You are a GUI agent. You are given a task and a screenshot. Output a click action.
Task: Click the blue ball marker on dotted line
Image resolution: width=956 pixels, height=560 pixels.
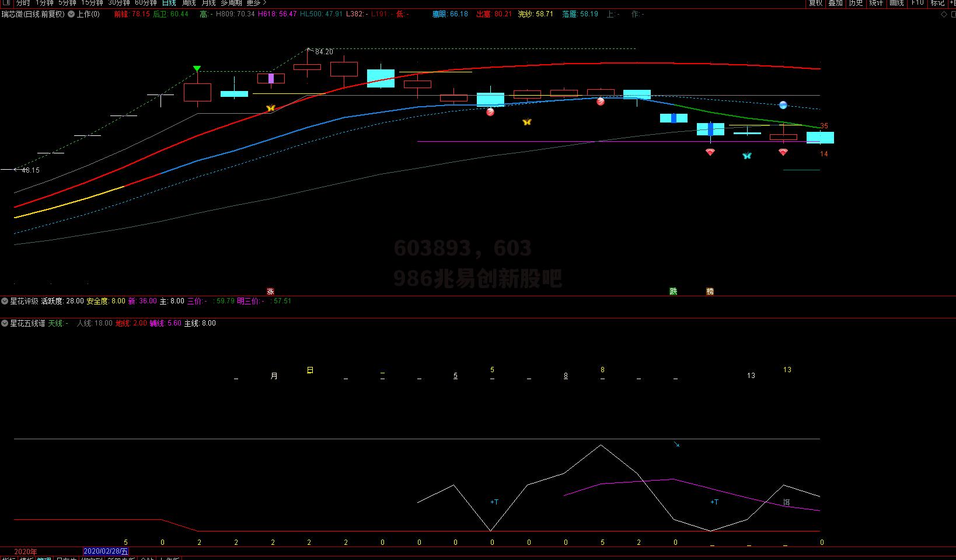[x=783, y=105]
